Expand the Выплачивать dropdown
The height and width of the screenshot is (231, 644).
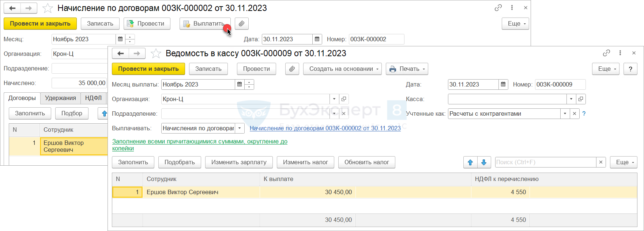click(240, 128)
